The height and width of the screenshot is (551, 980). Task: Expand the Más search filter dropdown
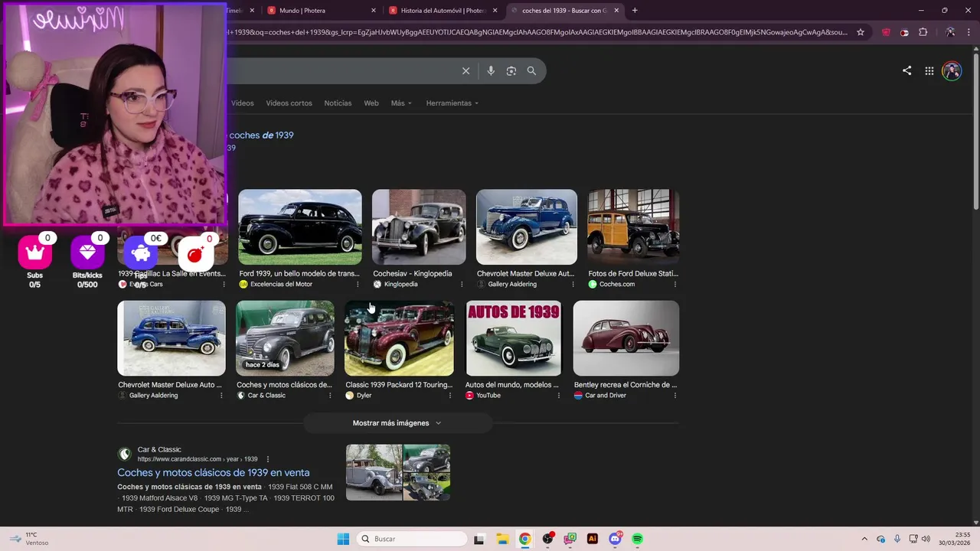(x=401, y=103)
